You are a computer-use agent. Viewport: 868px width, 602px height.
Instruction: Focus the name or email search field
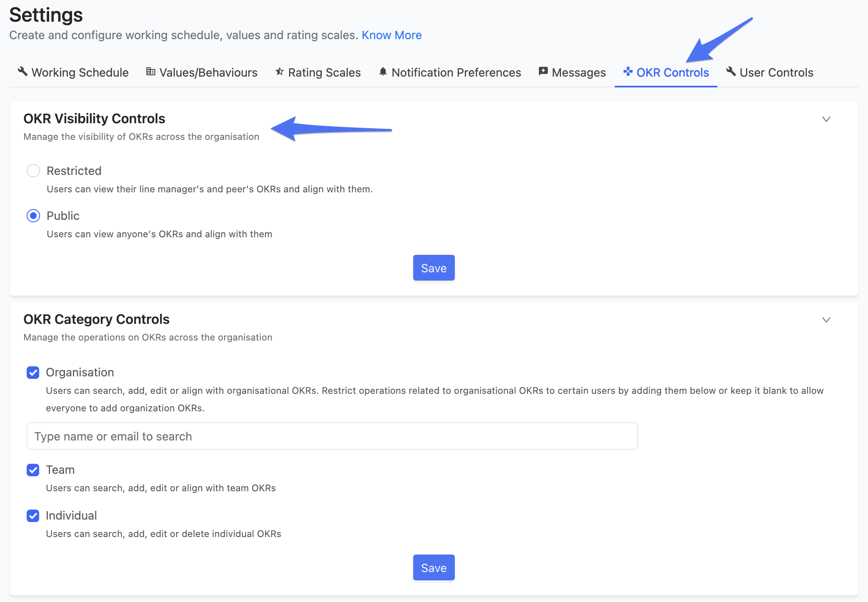click(x=332, y=436)
